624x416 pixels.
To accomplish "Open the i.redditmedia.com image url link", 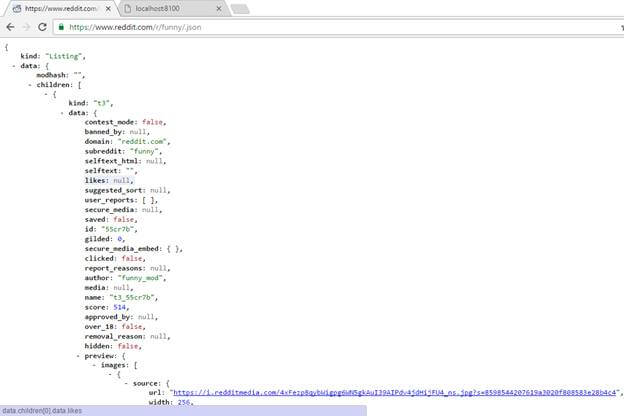I will (394, 393).
